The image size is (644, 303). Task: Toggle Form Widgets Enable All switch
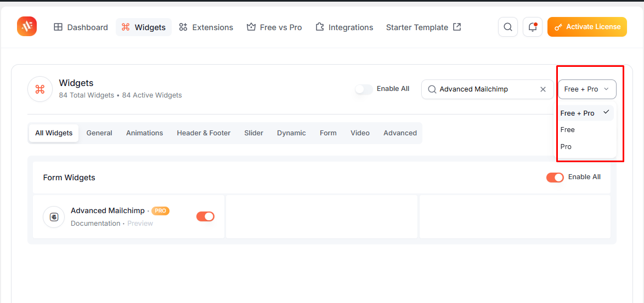point(555,178)
